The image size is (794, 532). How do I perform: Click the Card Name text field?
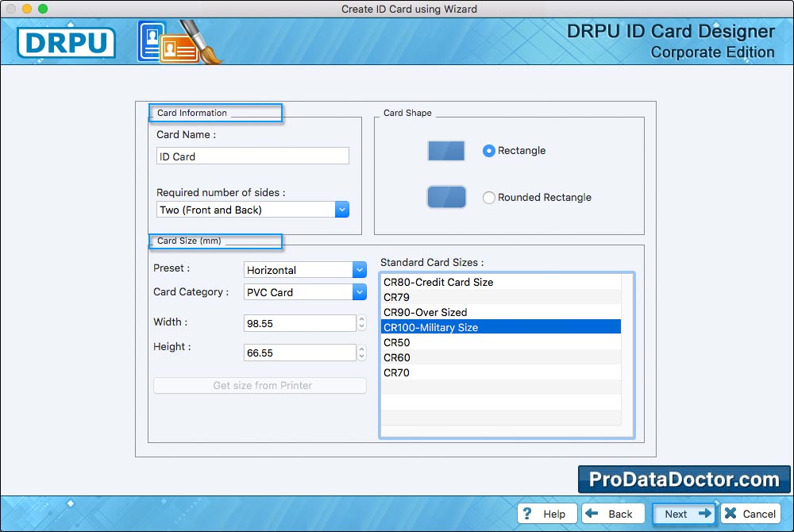(x=252, y=156)
